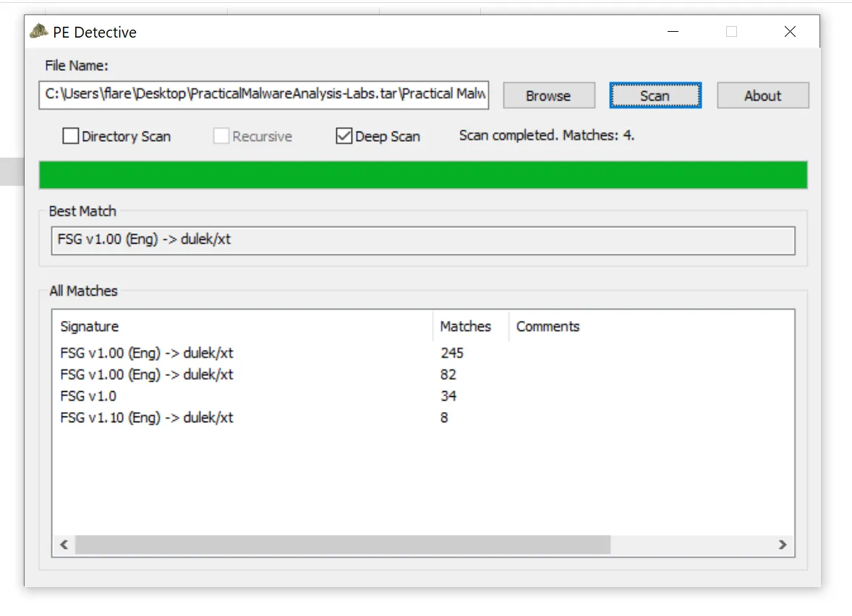Enable the Directory Scan checkbox
The height and width of the screenshot is (616, 852).
pyautogui.click(x=71, y=136)
